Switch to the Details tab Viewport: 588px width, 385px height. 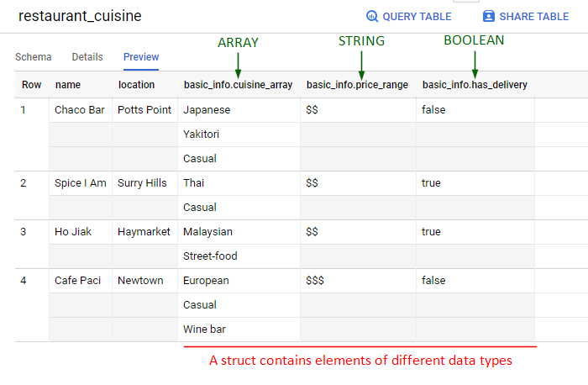pos(87,57)
